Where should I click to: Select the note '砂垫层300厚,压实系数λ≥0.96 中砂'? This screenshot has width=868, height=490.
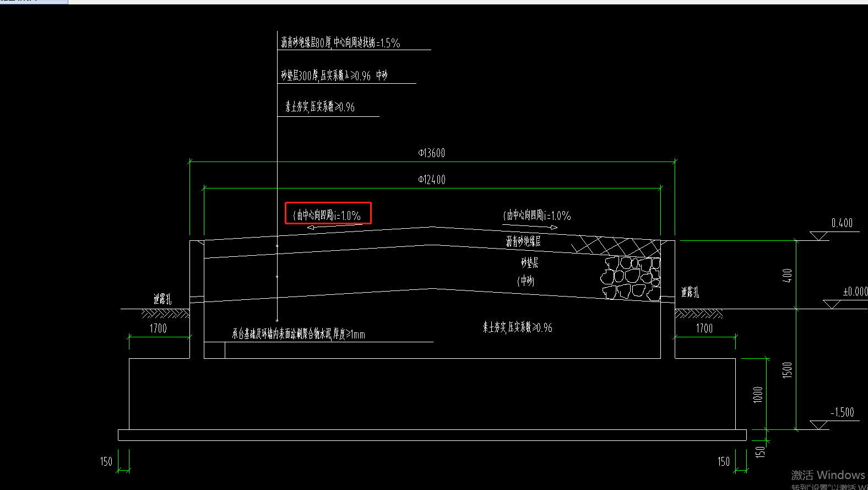[x=334, y=76]
